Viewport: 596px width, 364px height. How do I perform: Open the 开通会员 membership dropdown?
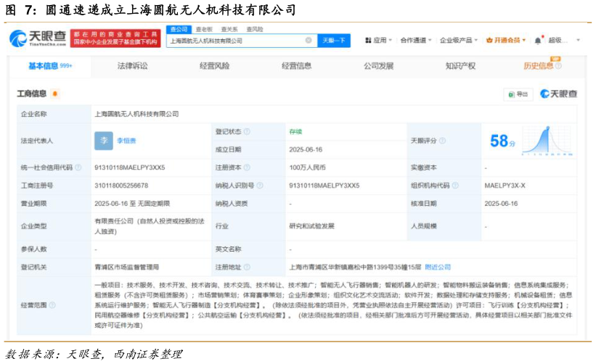[506, 40]
